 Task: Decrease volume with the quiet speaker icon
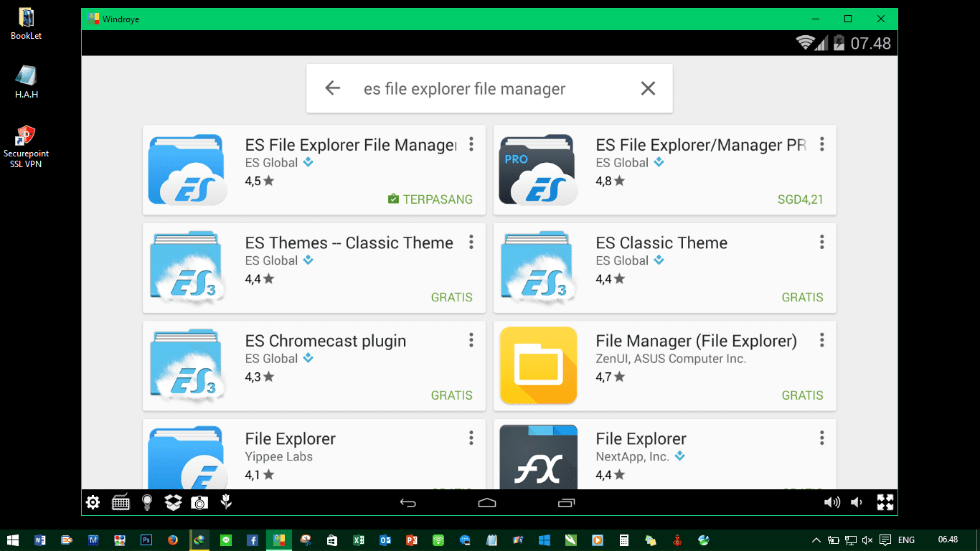pyautogui.click(x=857, y=502)
